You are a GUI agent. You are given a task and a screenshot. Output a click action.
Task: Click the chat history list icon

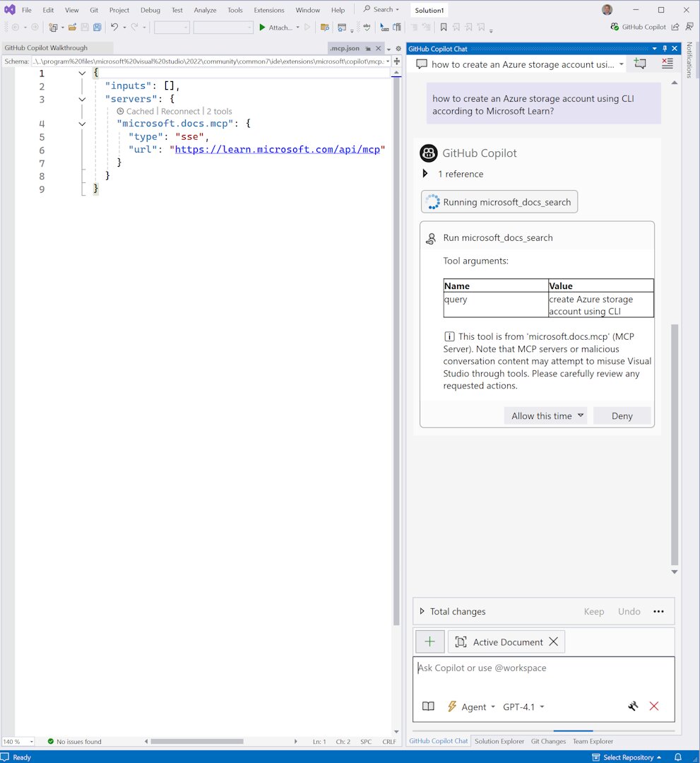click(x=667, y=63)
